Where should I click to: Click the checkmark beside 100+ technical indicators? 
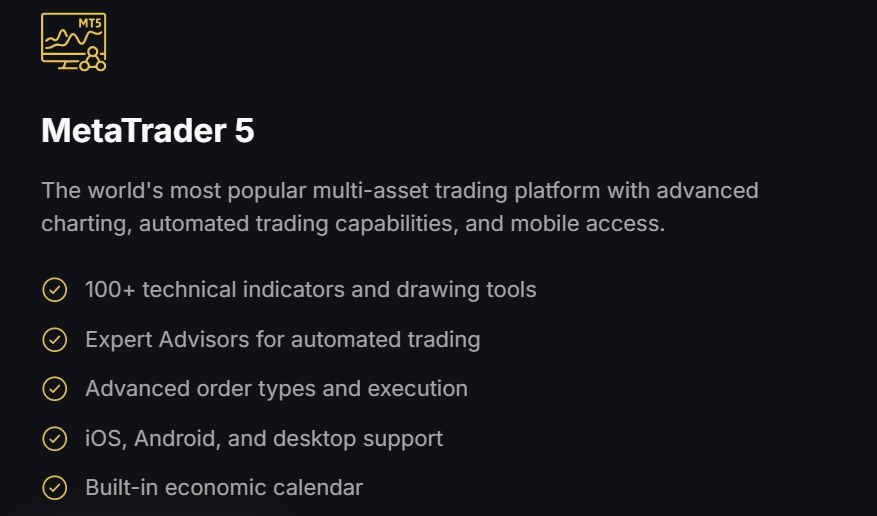tap(54, 290)
